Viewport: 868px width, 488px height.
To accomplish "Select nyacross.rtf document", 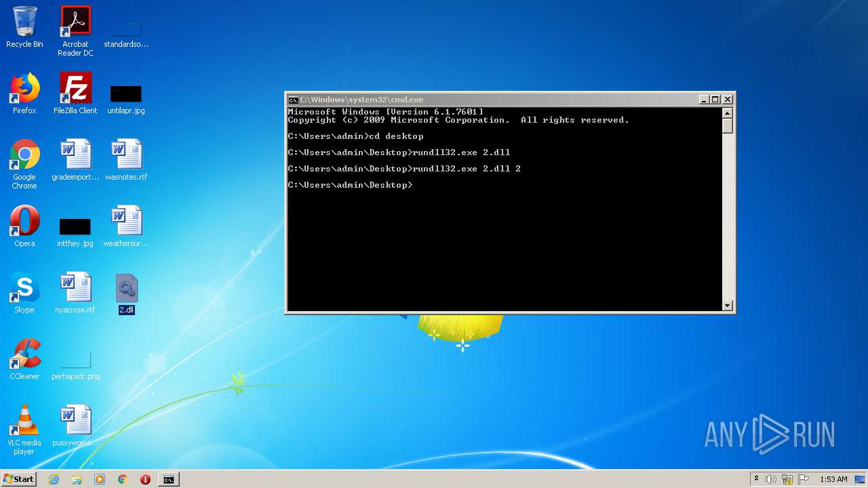I will 75,293.
